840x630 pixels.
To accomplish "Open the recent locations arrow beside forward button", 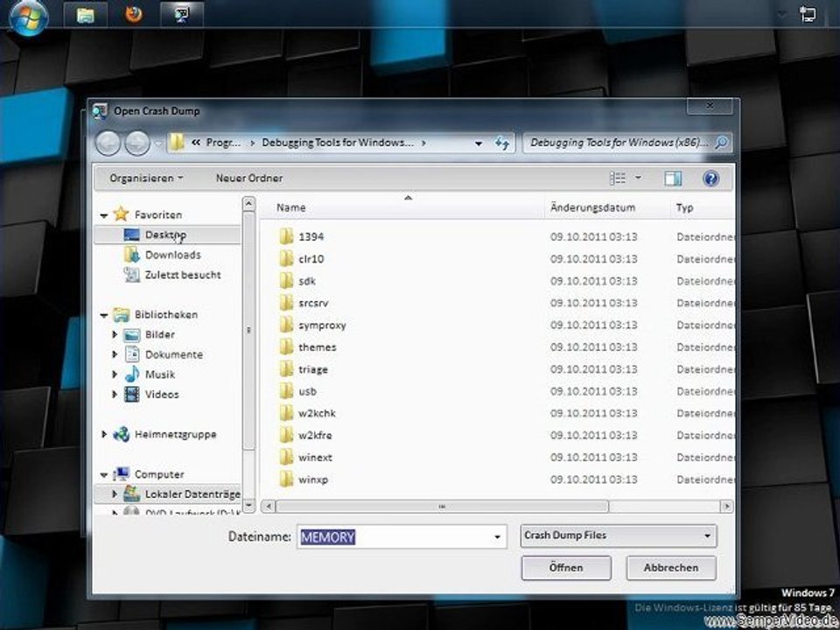I will click(x=158, y=143).
